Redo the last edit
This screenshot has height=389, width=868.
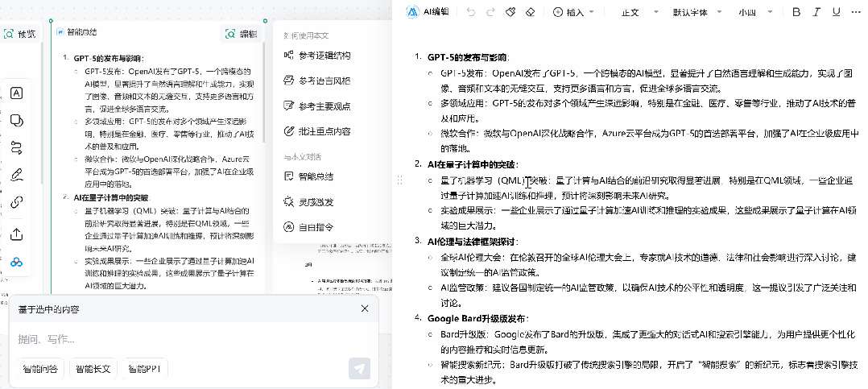click(490, 11)
